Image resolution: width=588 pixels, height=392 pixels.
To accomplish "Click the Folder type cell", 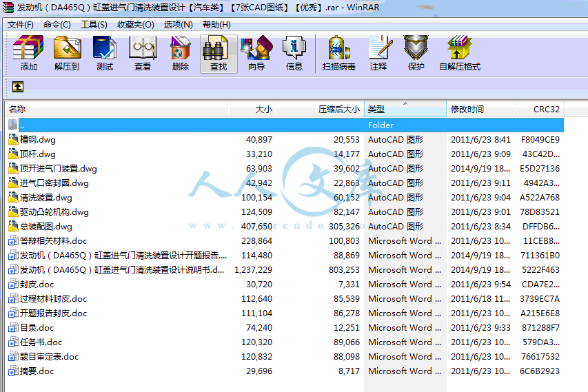I will point(381,125).
